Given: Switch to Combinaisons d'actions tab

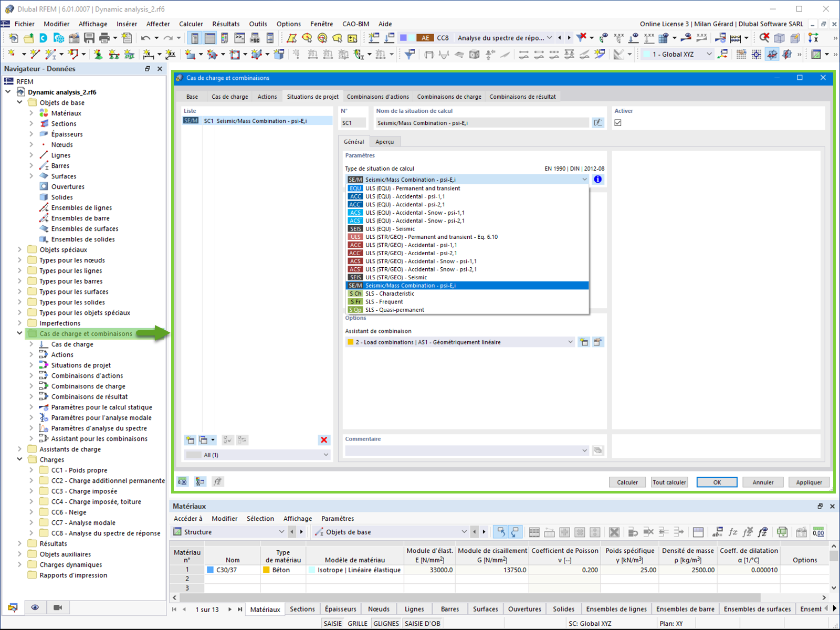Looking at the screenshot, I should click(378, 97).
